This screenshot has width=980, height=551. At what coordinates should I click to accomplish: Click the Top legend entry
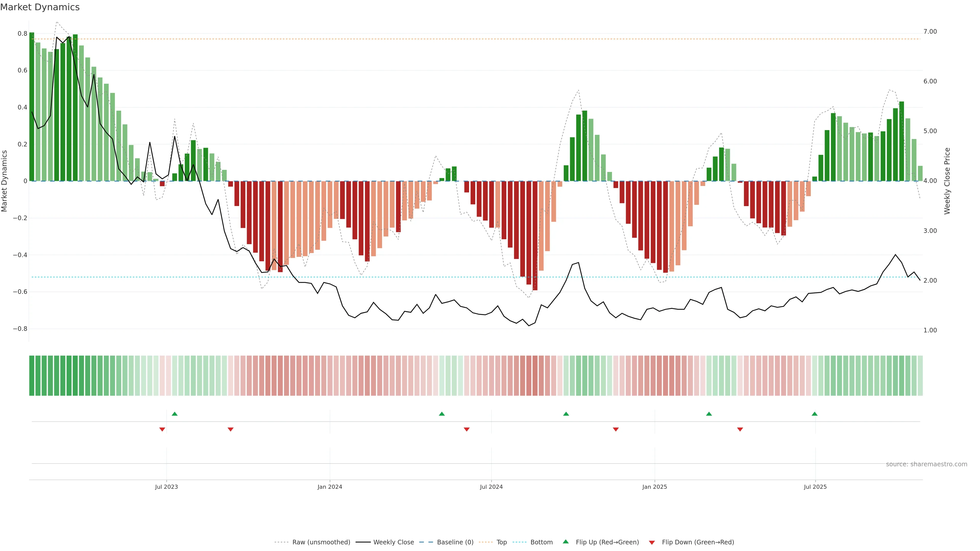501,542
